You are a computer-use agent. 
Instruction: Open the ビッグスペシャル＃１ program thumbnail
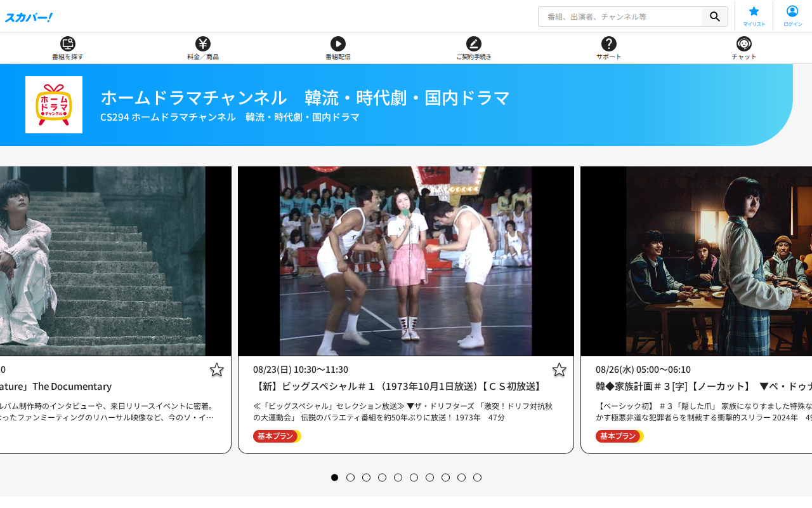[406, 261]
